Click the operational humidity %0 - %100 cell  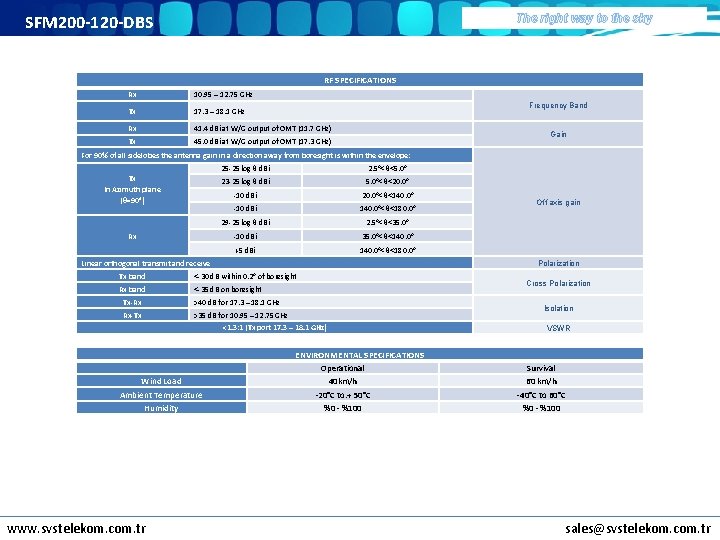pyautogui.click(x=342, y=408)
